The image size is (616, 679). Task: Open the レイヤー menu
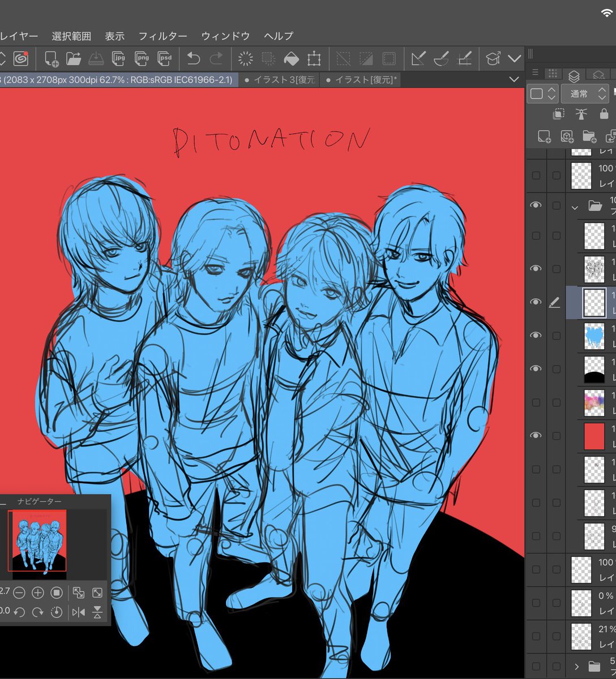coord(19,36)
